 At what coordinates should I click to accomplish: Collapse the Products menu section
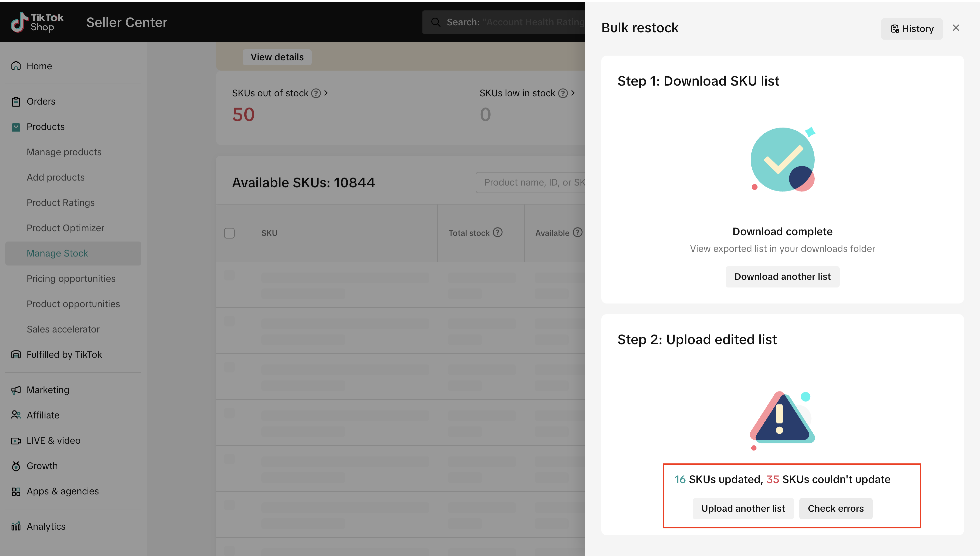[45, 127]
